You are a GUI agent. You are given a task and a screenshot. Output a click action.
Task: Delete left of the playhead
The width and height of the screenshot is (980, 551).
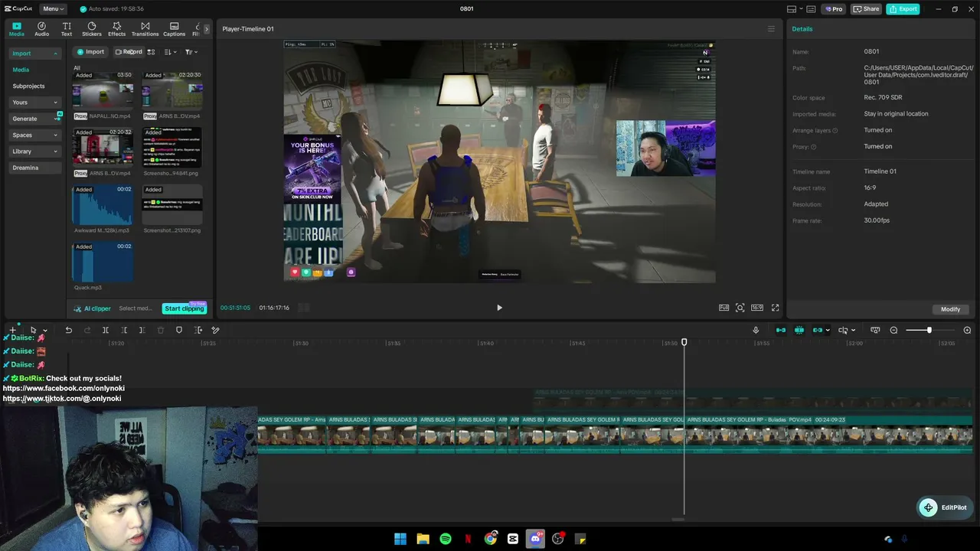(x=124, y=330)
